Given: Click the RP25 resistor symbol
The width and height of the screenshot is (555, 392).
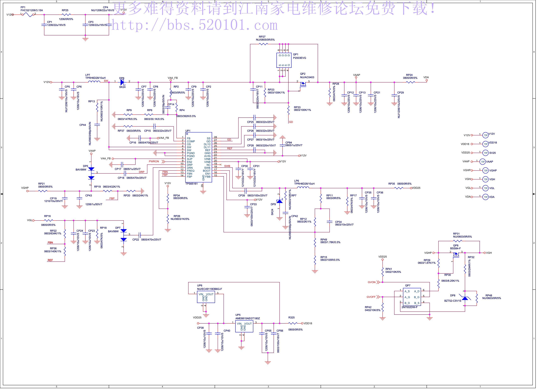Looking at the screenshot, I should (x=66, y=15).
